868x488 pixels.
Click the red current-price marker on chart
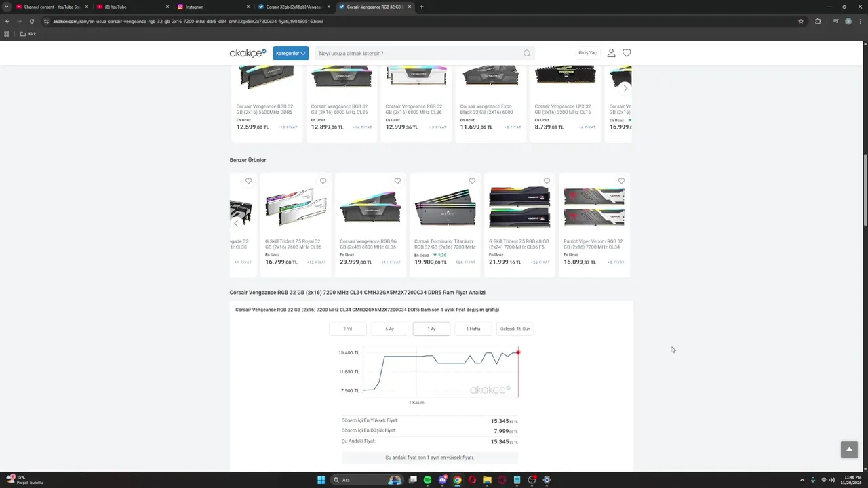pyautogui.click(x=518, y=352)
